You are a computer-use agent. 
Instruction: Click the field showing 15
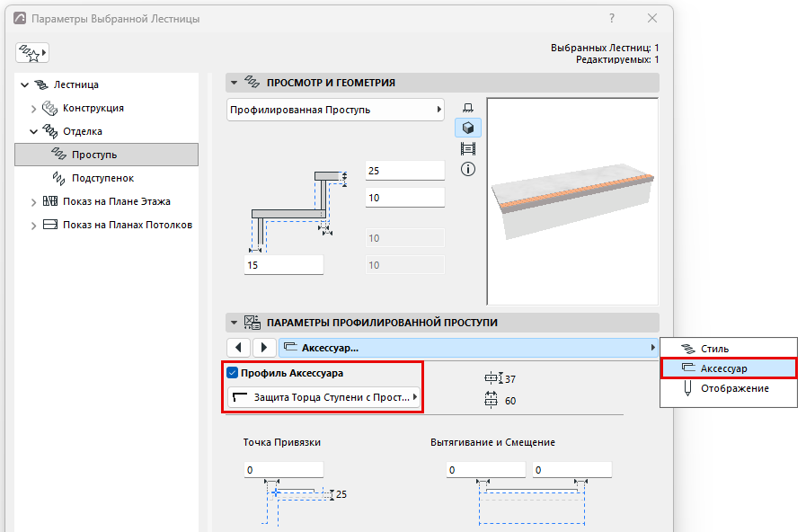point(283,265)
